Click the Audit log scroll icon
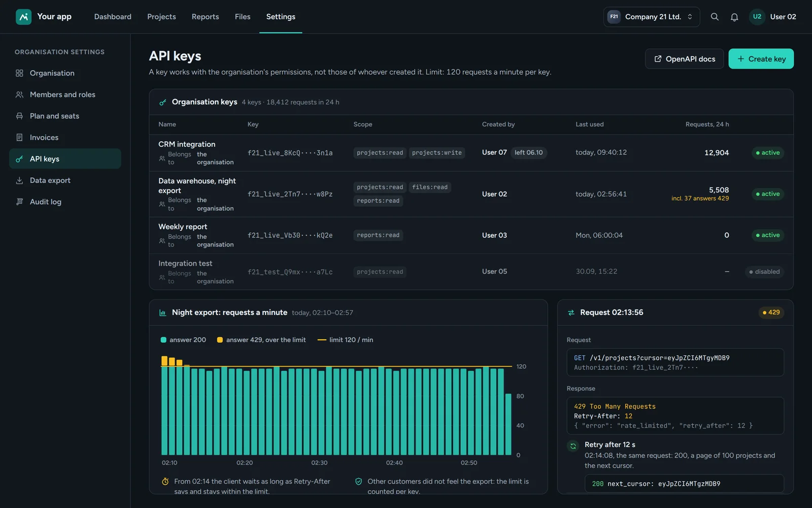This screenshot has width=812, height=508. point(19,202)
